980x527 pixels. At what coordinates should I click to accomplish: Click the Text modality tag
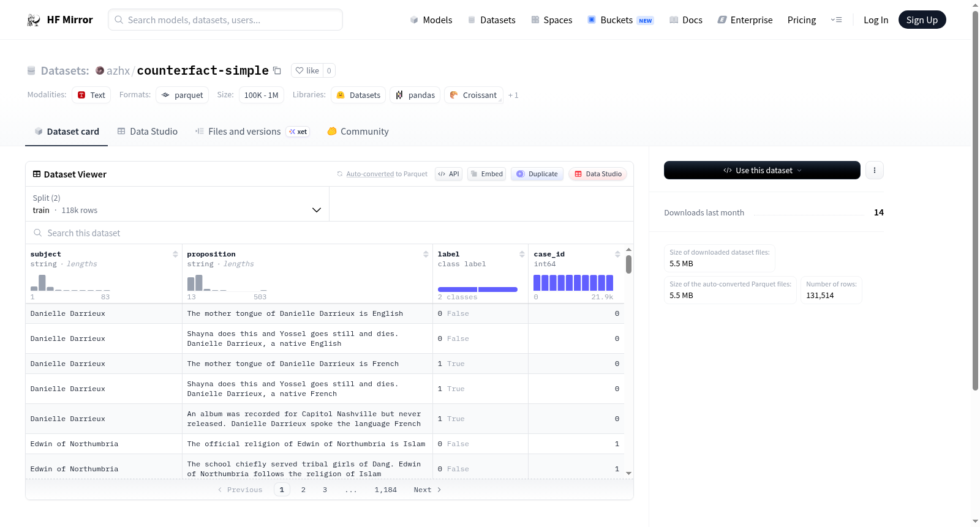(91, 95)
